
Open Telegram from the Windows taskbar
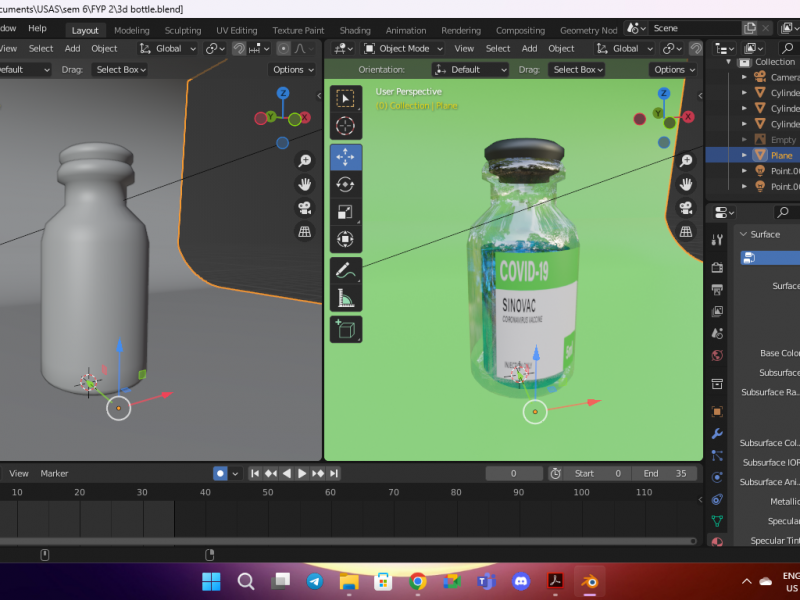[314, 581]
